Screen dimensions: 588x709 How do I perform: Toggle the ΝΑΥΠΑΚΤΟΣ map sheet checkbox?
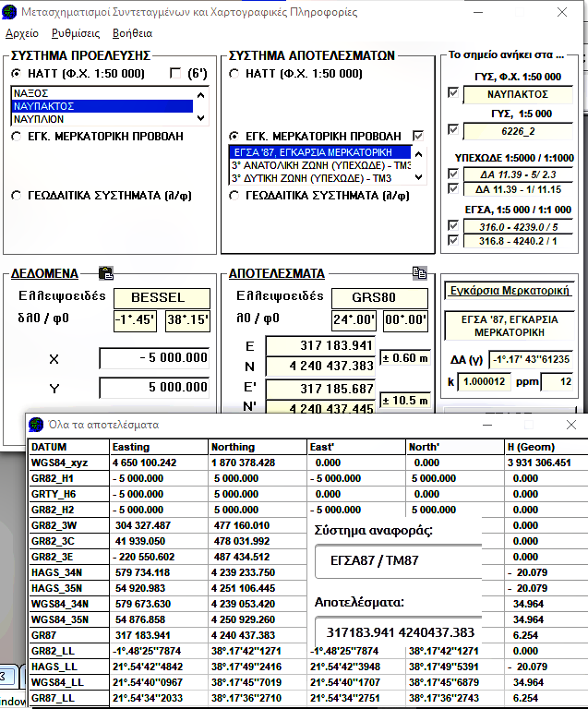click(x=453, y=92)
